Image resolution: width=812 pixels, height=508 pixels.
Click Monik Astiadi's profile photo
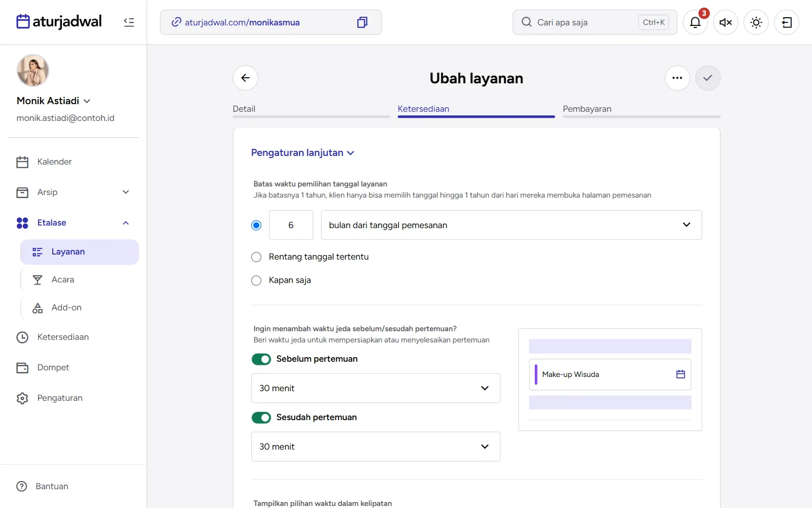tap(32, 71)
